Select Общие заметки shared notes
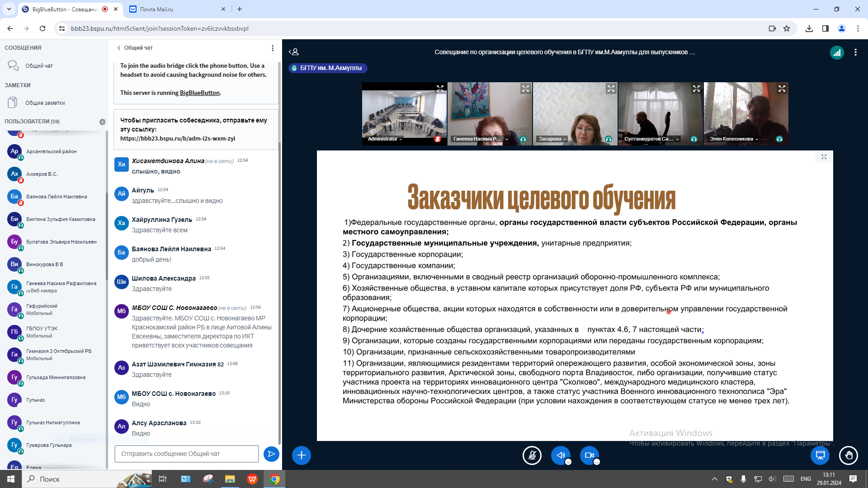Image resolution: width=868 pixels, height=488 pixels. [45, 103]
